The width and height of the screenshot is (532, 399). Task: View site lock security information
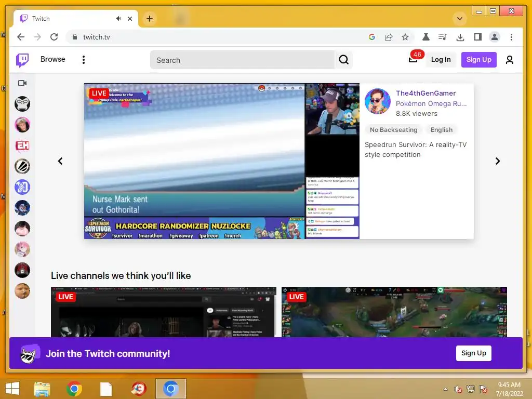point(75,37)
